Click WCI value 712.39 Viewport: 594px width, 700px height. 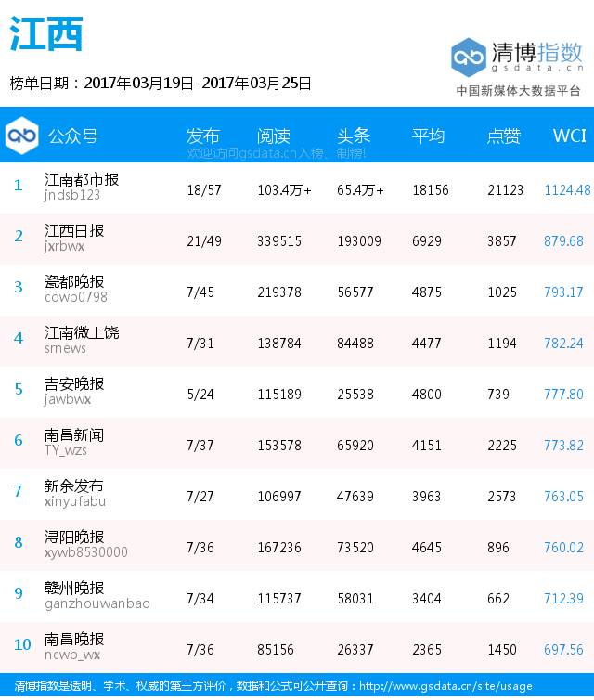tap(563, 598)
